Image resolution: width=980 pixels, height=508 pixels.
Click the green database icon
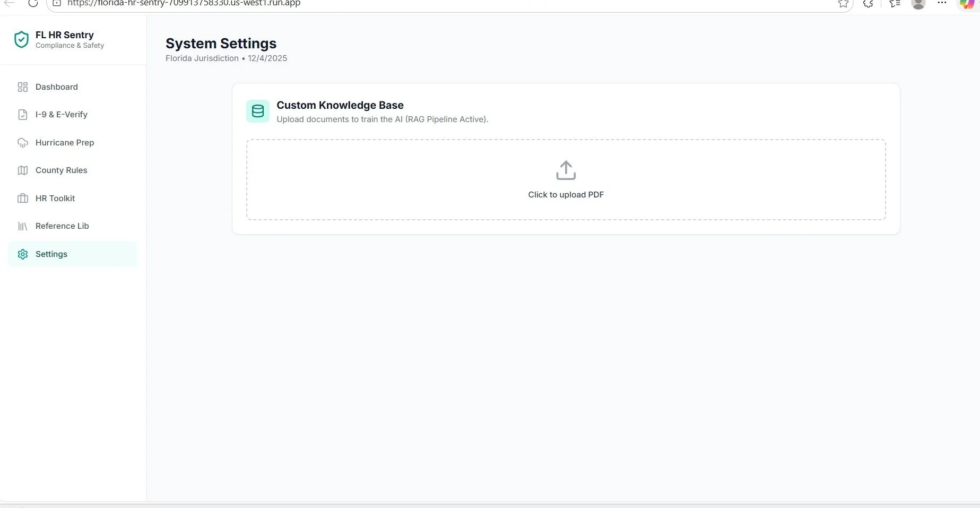click(258, 111)
